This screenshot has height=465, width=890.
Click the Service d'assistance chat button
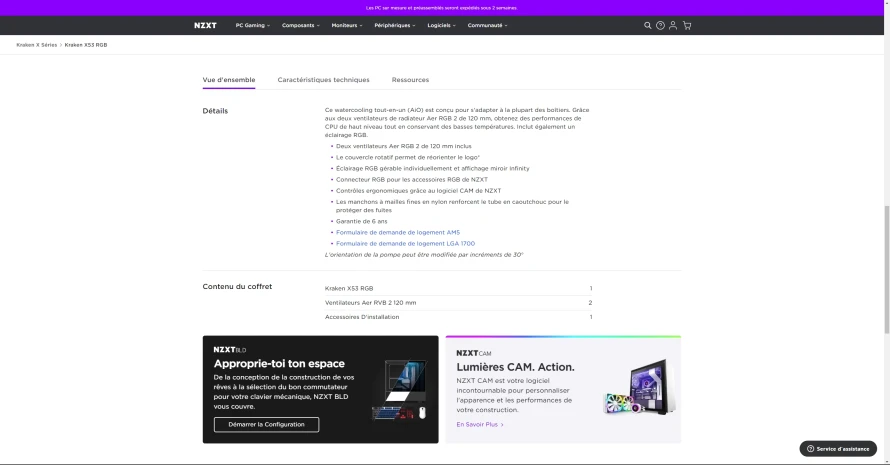(x=838, y=449)
